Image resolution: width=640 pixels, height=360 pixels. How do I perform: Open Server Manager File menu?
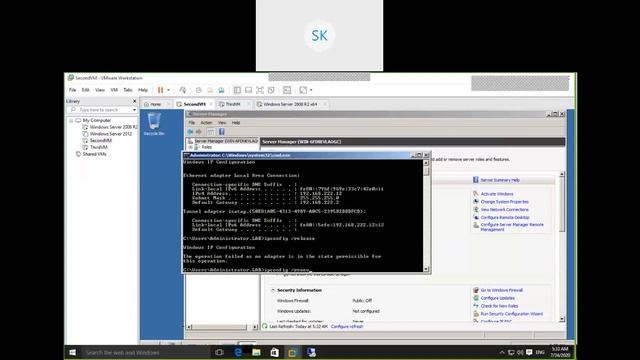191,123
